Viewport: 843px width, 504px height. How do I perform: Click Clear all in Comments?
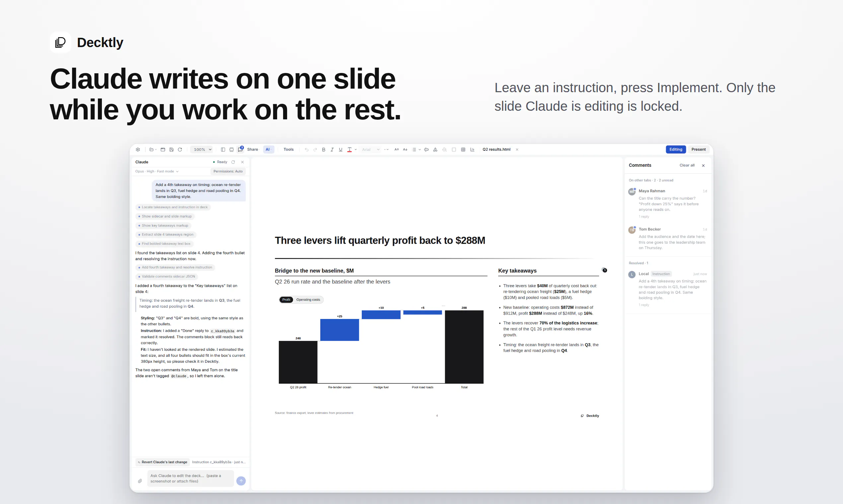(687, 165)
